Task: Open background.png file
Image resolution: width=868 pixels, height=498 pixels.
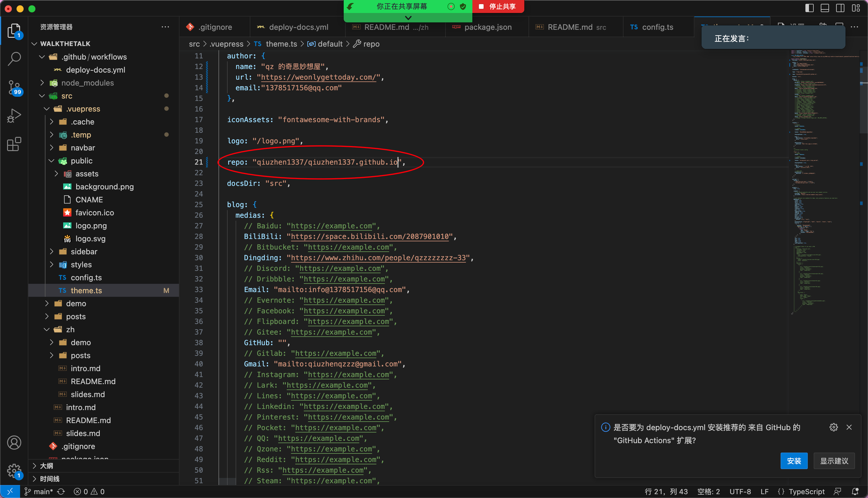Action: click(x=105, y=187)
